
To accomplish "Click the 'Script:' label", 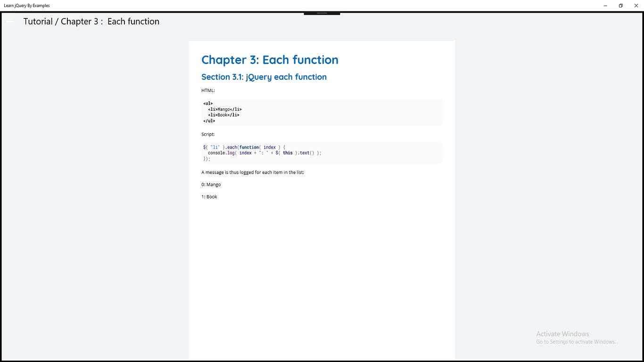I will [208, 134].
